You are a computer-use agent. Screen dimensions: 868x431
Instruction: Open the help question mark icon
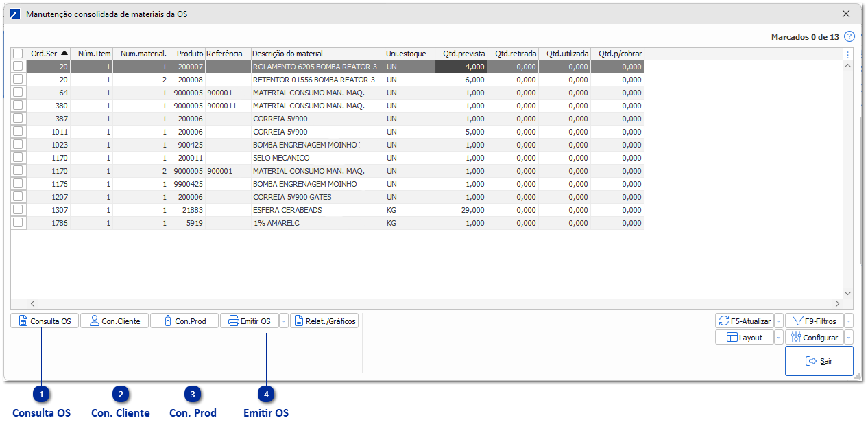849,36
